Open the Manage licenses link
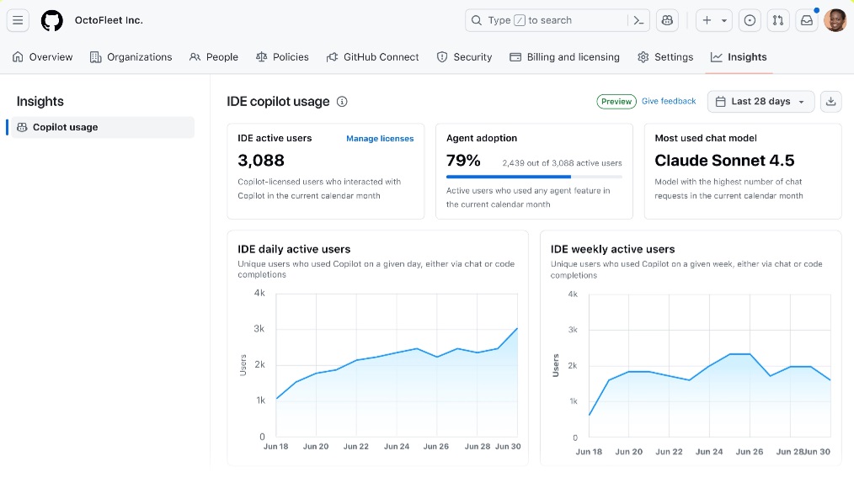Screen dimensions: 854x504 tap(380, 138)
